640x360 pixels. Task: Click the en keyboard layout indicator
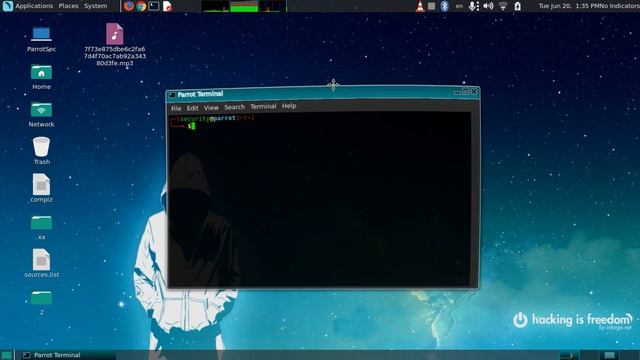459,6
